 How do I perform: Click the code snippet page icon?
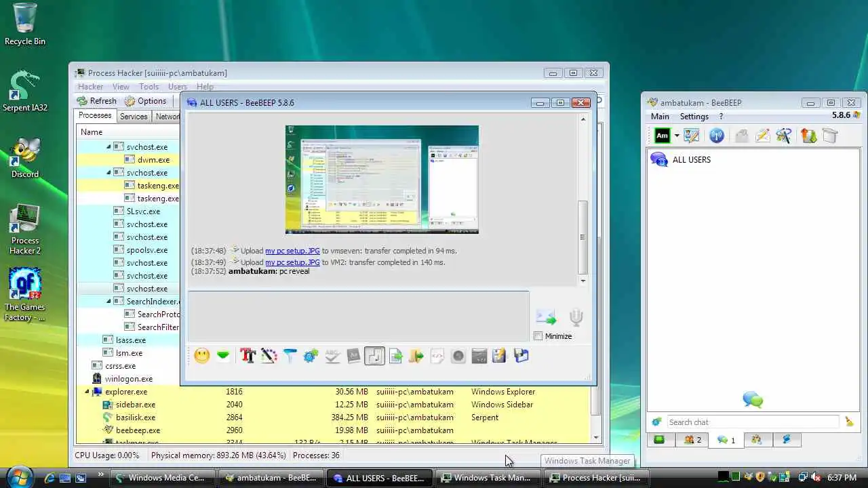[x=437, y=356]
